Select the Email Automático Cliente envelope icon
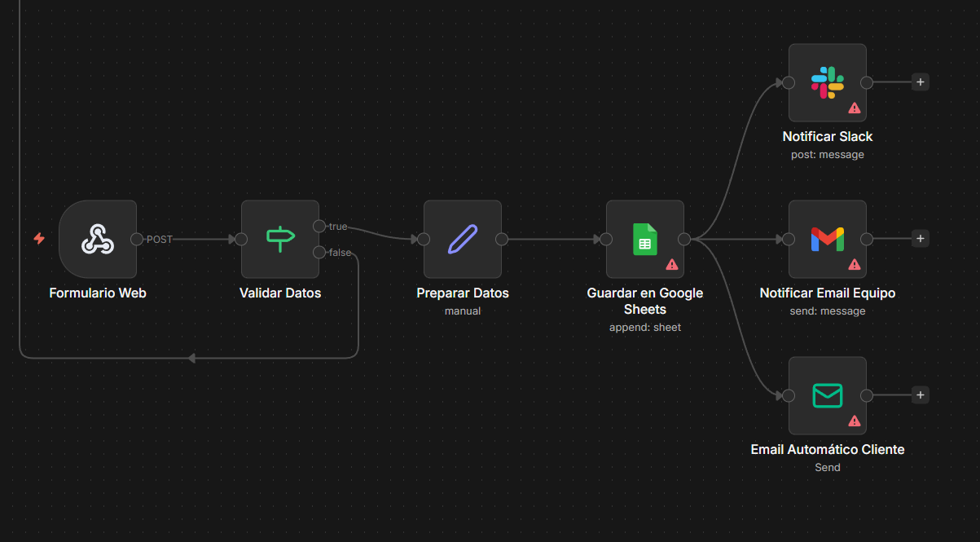The image size is (980, 542). 827,395
